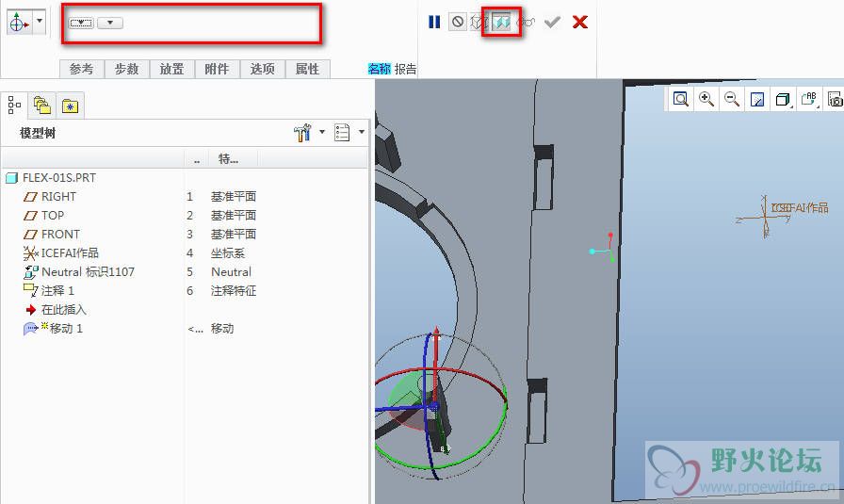Select the no-preview circle-slash icon

tap(458, 22)
